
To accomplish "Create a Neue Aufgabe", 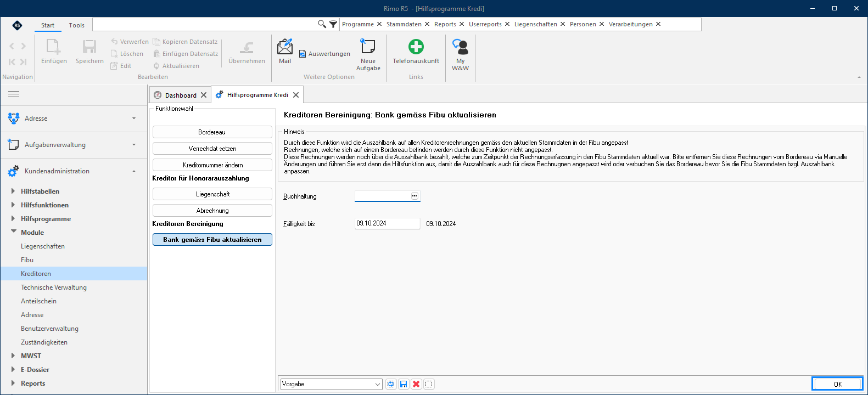I will (x=368, y=55).
